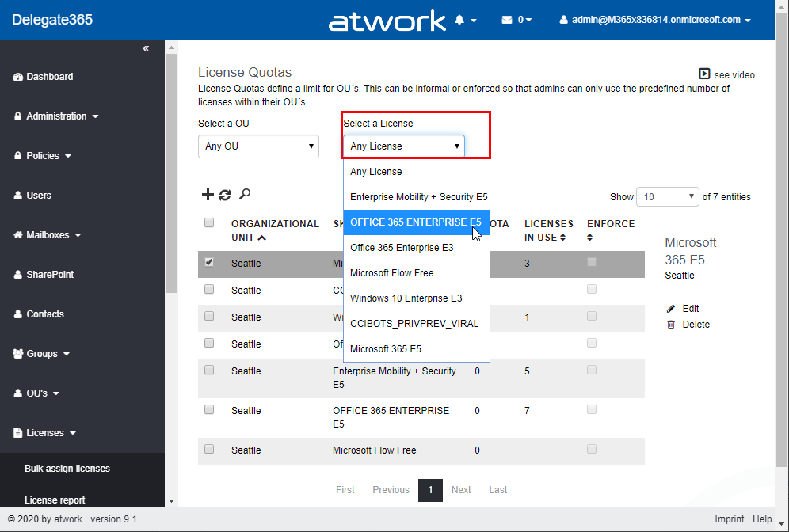Click the Delete trash icon
Viewport: 789px width, 532px height.
click(x=671, y=325)
